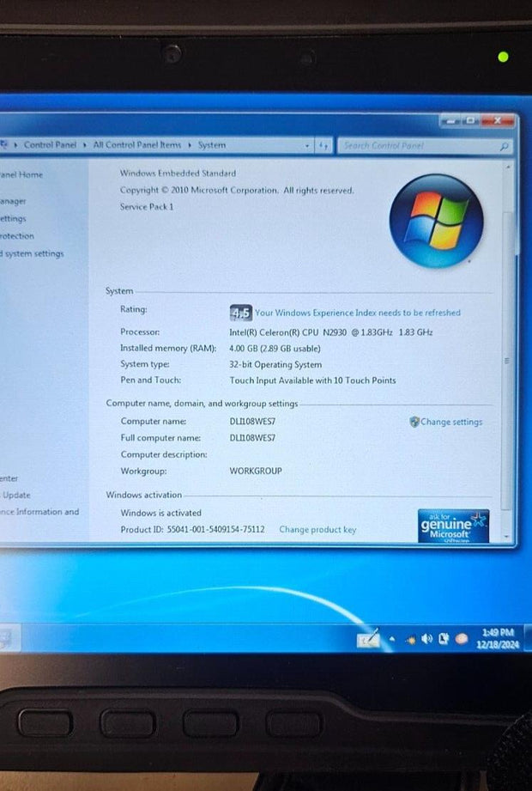
Task: Show hidden system tray icons
Action: (392, 639)
